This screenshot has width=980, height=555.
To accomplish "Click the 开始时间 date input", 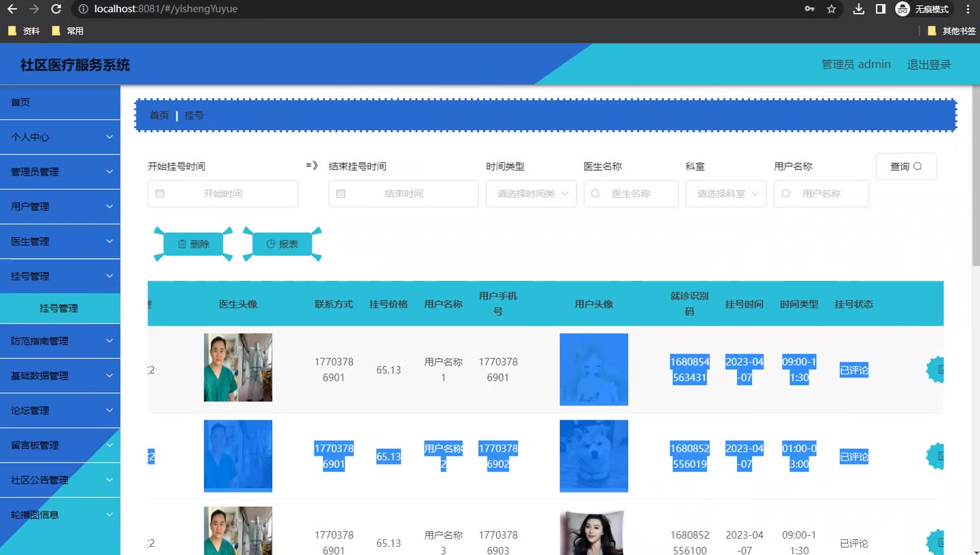I will click(223, 194).
